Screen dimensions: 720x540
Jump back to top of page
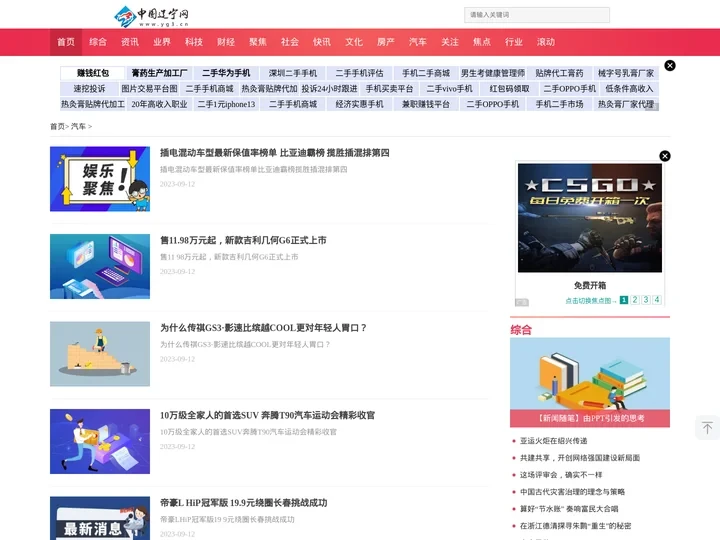707,428
